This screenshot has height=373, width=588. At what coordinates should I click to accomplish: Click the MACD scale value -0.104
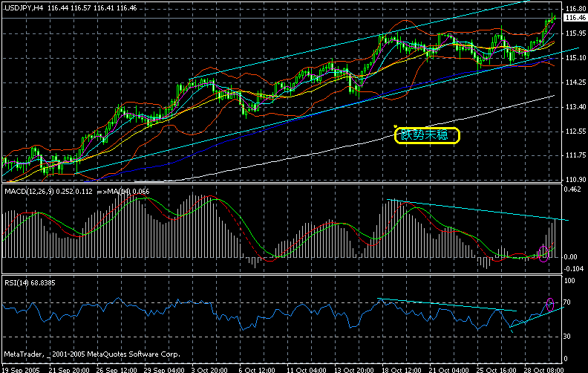coord(574,269)
